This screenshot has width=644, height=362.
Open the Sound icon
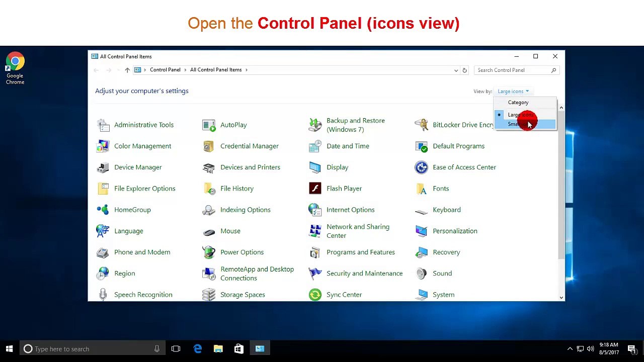tap(421, 273)
